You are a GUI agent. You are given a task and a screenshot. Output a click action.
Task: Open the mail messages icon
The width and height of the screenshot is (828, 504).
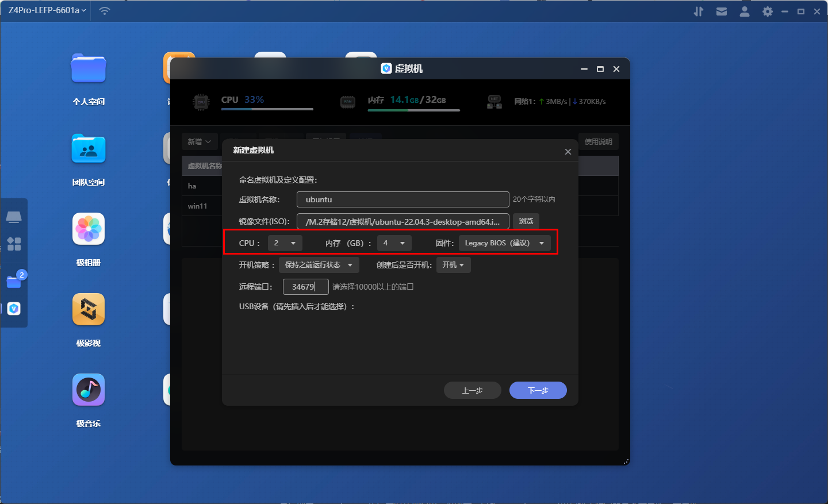(721, 11)
